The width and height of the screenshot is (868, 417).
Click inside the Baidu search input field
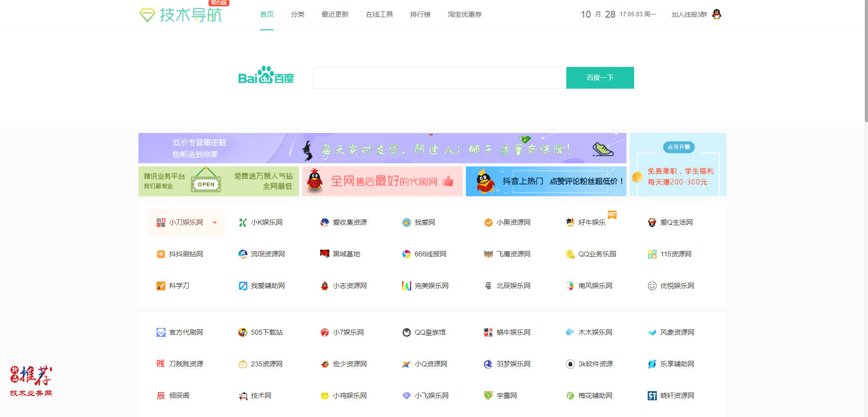click(439, 77)
